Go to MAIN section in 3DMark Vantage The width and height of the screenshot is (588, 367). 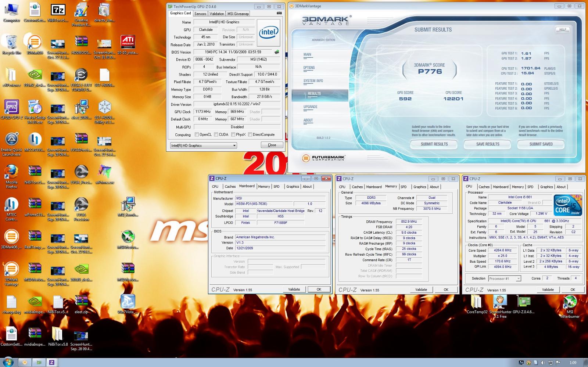tap(307, 54)
